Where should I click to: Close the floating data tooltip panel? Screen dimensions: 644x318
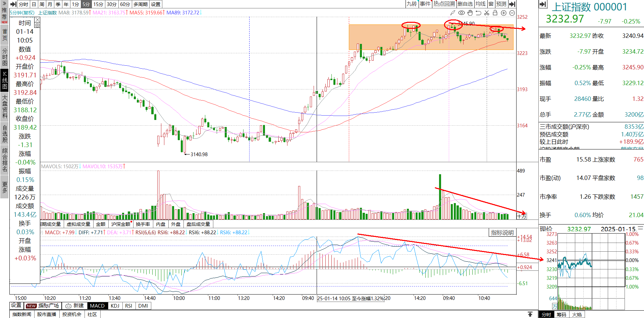(38, 20)
